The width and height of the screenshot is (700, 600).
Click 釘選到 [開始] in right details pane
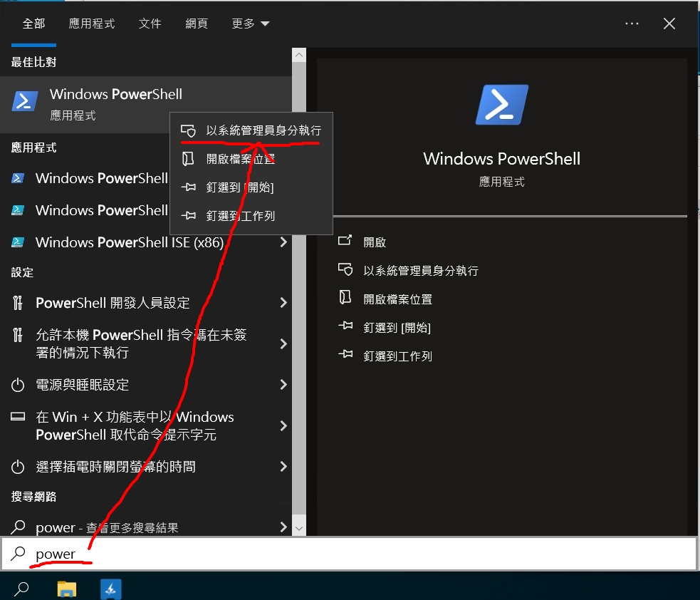[x=397, y=328]
